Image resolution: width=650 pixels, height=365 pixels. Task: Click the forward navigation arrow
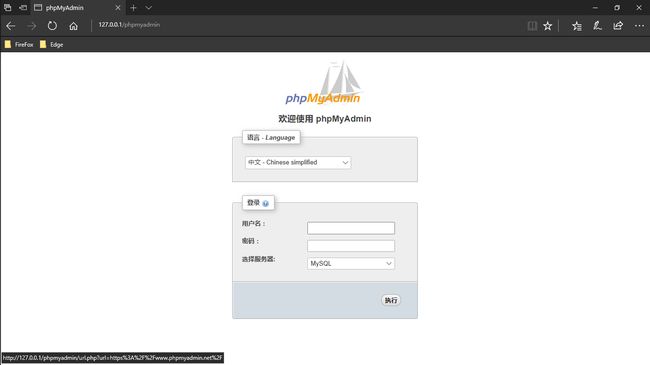pyautogui.click(x=32, y=26)
